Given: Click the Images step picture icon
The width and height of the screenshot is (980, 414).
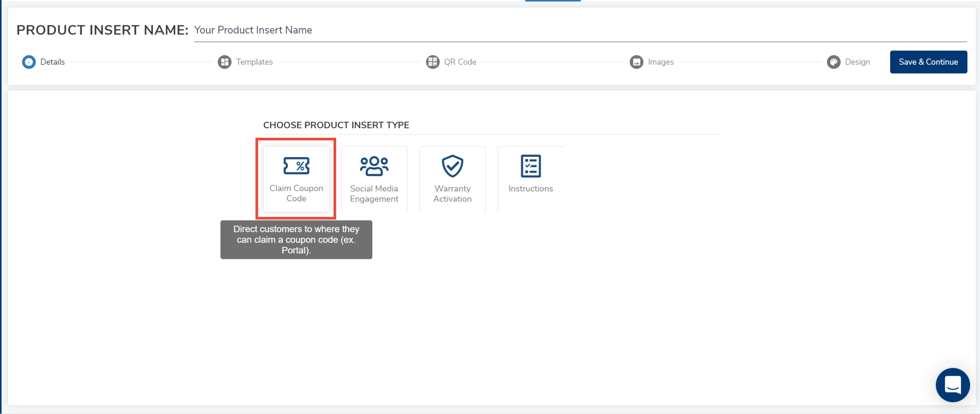Looking at the screenshot, I should click(x=636, y=62).
